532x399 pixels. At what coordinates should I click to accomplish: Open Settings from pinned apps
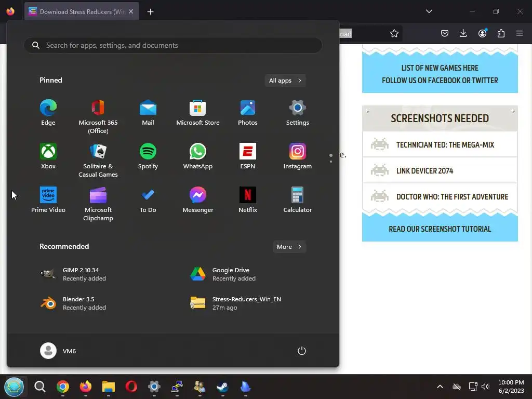pos(298,113)
